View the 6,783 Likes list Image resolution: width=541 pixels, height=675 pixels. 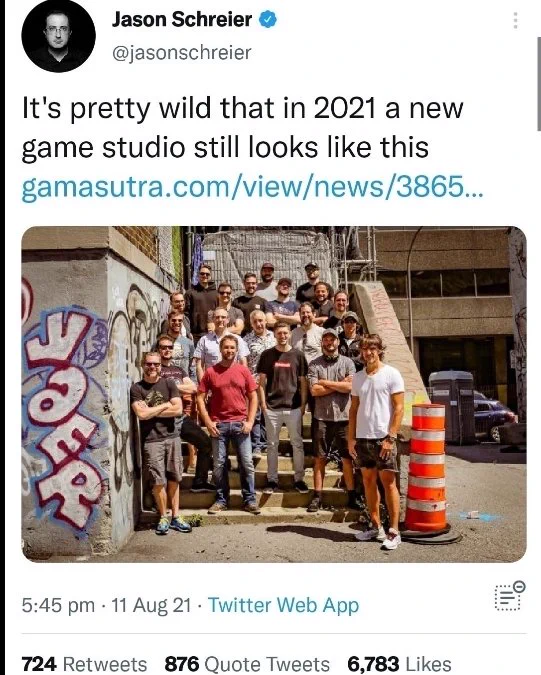(399, 664)
